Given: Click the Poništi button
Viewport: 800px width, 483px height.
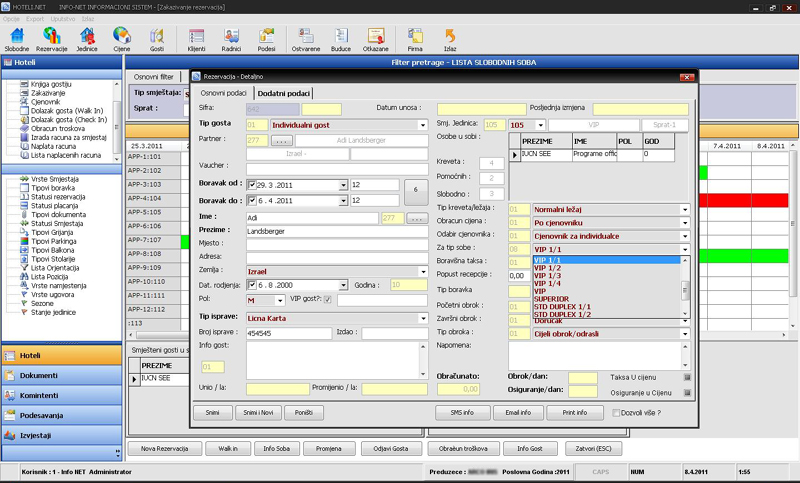Looking at the screenshot, I should click(304, 413).
